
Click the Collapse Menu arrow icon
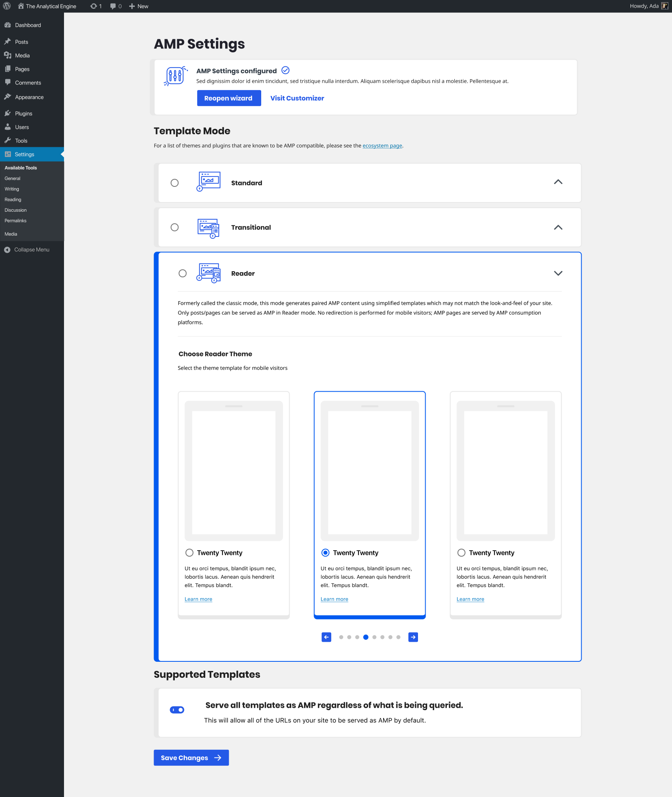click(7, 250)
